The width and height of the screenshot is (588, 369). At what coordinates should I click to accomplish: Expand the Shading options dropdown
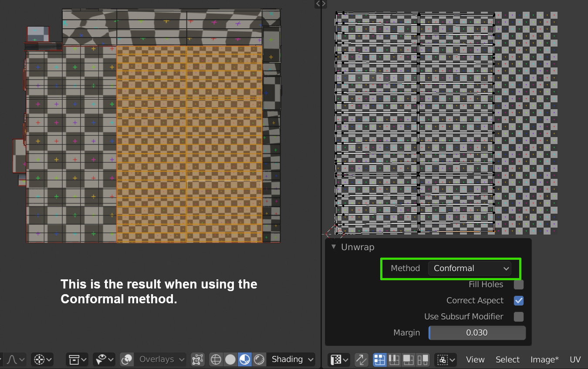(x=291, y=359)
